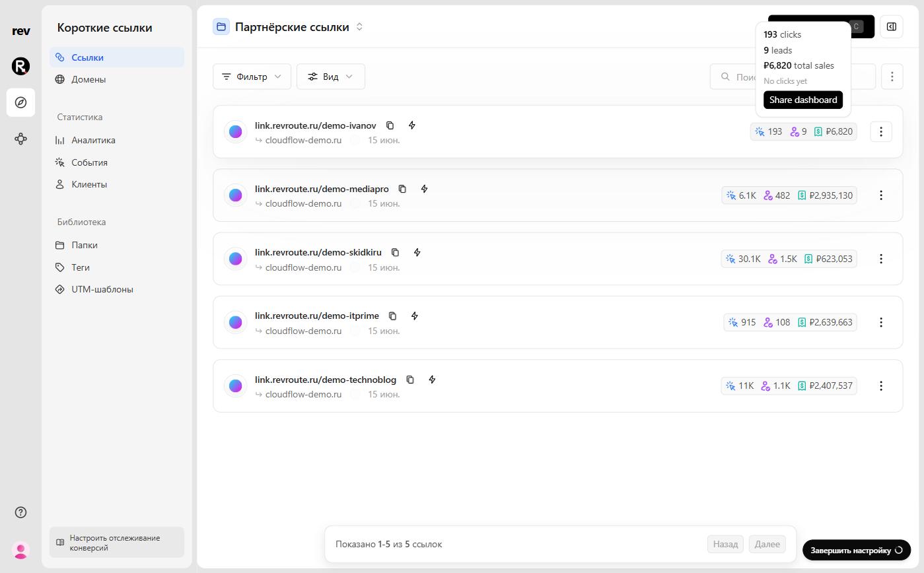Open Папки in the sidebar
924x573 pixels.
click(x=117, y=245)
